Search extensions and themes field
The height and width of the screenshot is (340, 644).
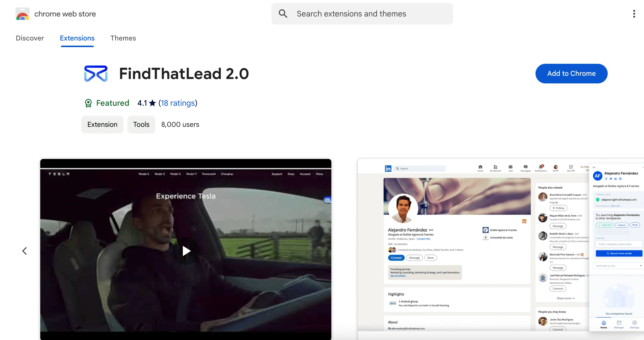point(362,14)
